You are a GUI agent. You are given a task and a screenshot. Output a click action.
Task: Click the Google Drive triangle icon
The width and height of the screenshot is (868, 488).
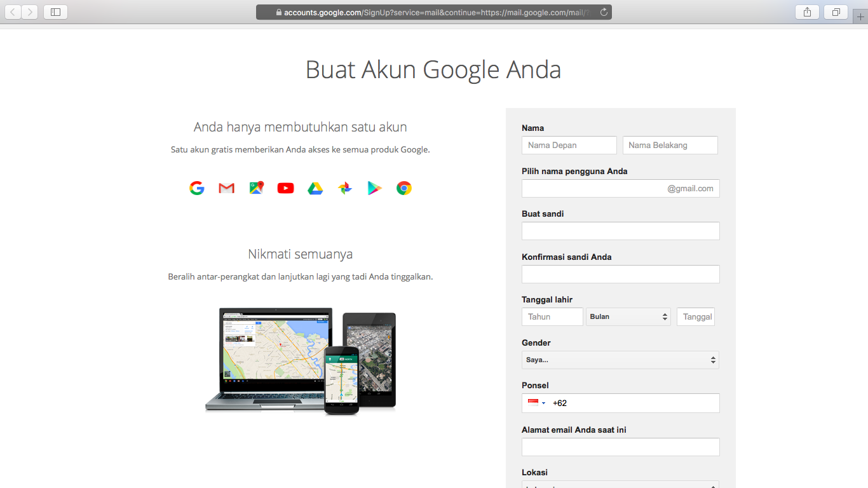point(315,188)
